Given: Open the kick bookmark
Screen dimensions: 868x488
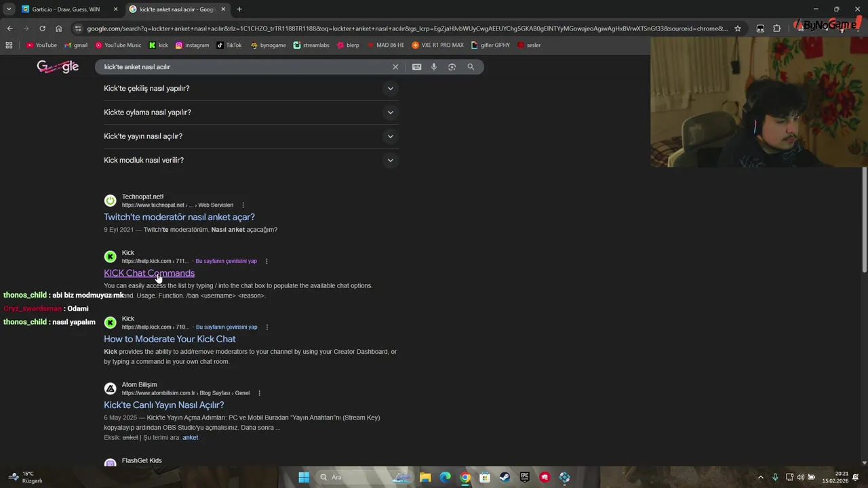Looking at the screenshot, I should coord(159,45).
